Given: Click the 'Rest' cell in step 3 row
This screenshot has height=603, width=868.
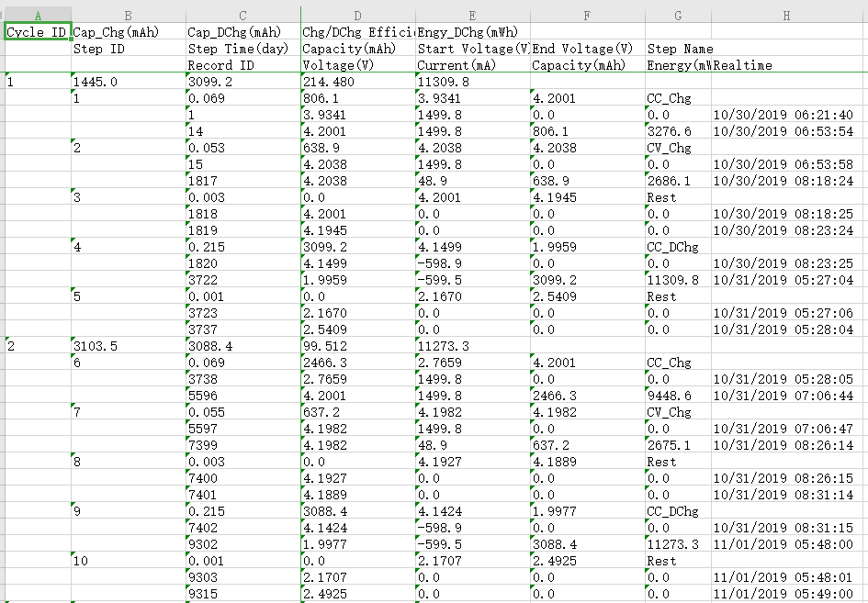Looking at the screenshot, I should pyautogui.click(x=678, y=197).
